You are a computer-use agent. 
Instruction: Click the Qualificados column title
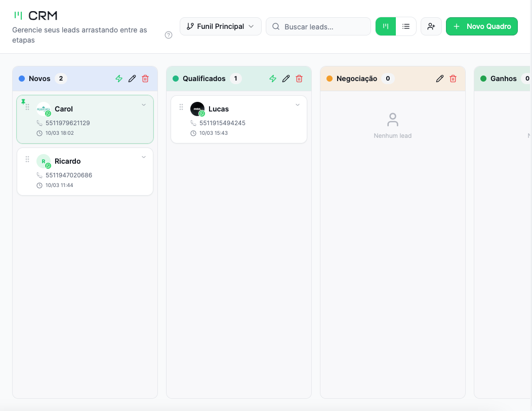[204, 79]
